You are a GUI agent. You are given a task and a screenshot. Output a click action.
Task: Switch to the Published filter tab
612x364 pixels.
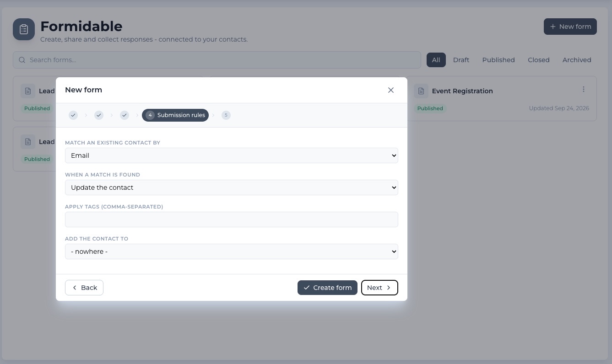click(x=498, y=60)
